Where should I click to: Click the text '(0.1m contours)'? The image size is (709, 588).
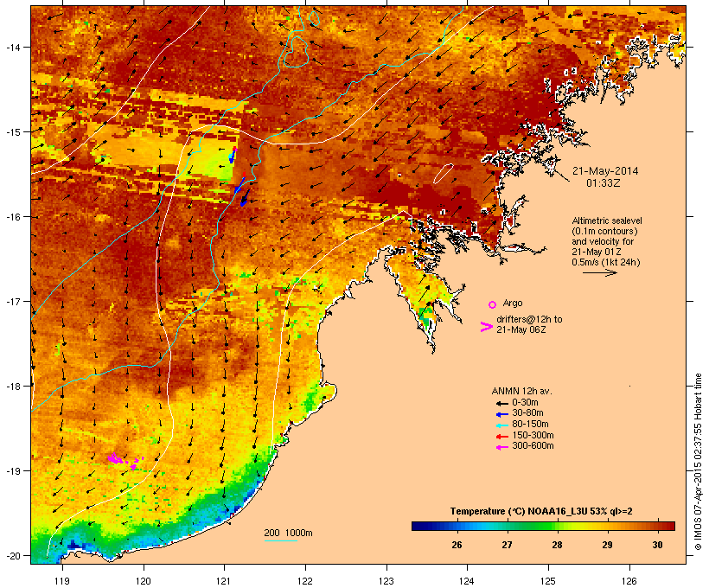pos(604,231)
